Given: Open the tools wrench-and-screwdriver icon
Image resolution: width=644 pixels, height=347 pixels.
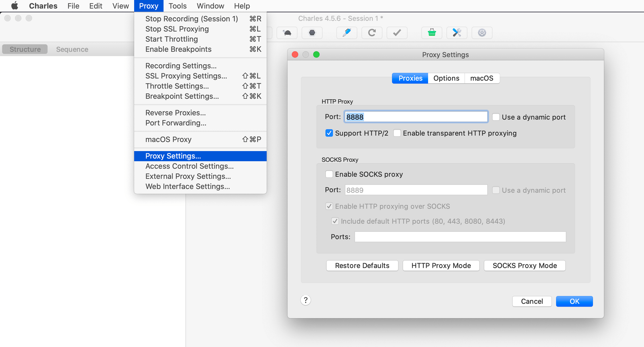Looking at the screenshot, I should click(457, 33).
